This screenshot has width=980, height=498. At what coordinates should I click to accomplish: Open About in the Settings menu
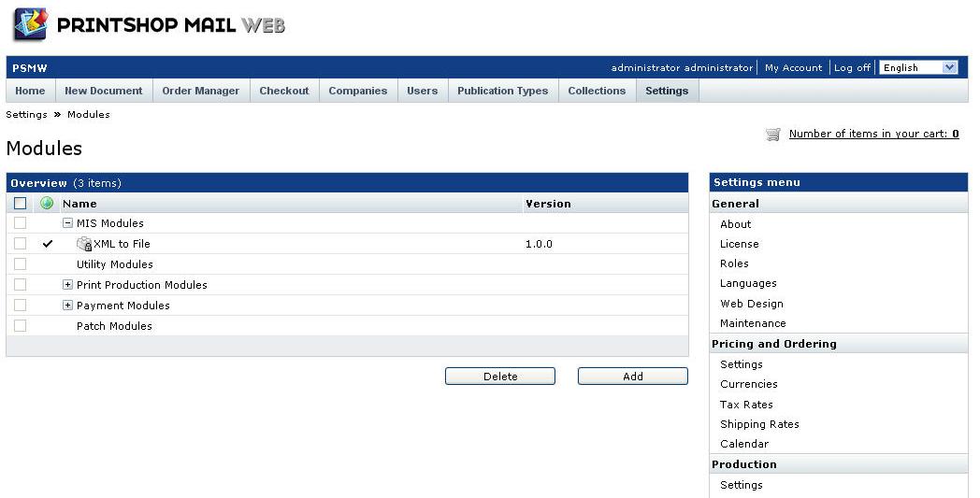tap(736, 224)
